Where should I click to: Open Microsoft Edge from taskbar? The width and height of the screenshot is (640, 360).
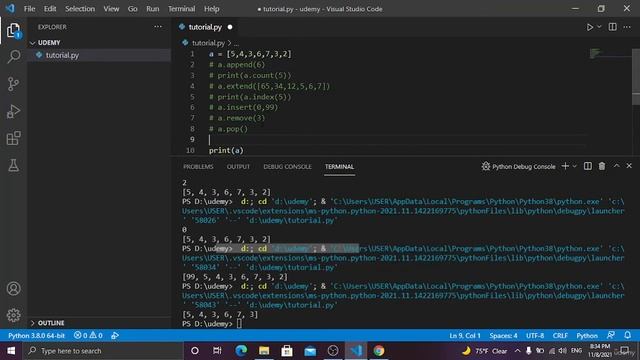(241, 351)
